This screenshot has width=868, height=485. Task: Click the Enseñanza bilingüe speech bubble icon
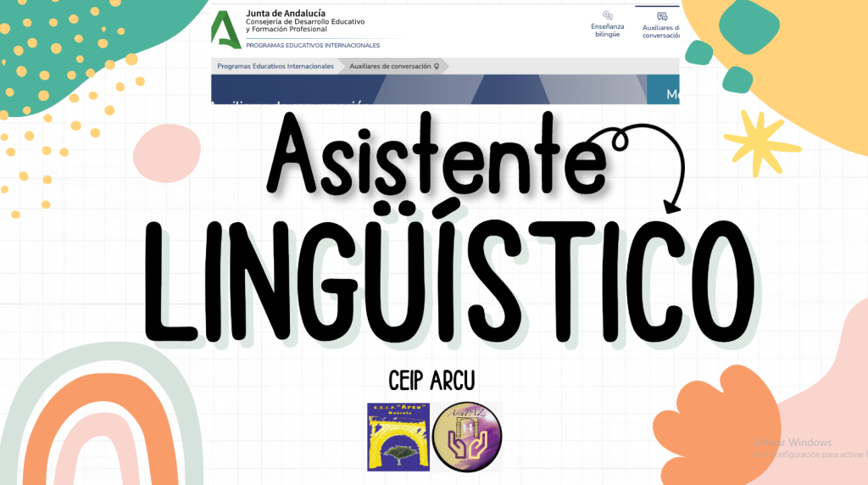pos(607,15)
